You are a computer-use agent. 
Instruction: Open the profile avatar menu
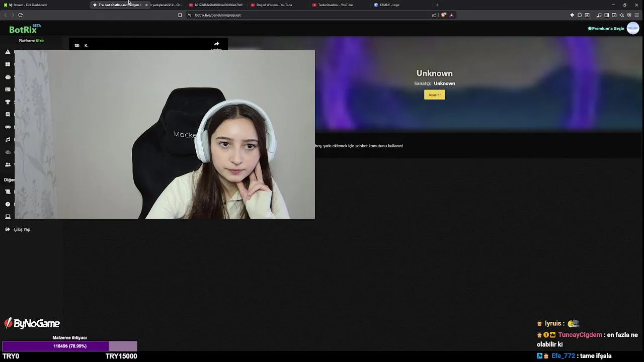pos(633,29)
